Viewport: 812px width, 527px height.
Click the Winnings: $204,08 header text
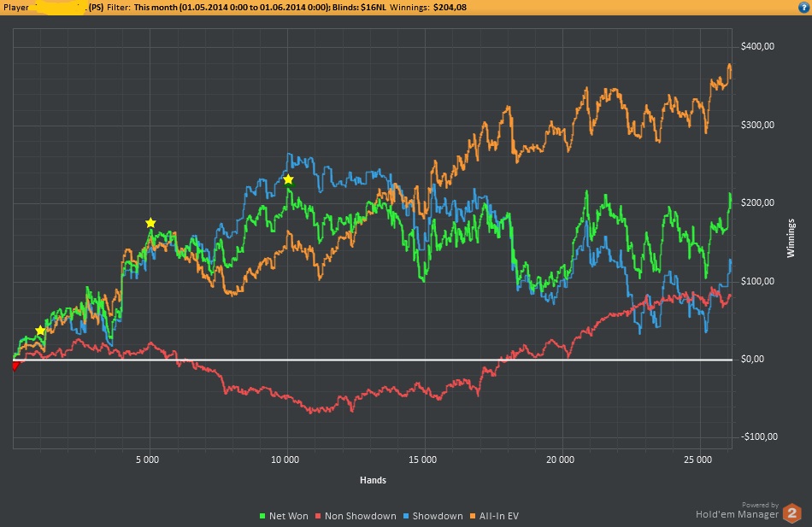tap(427, 7)
